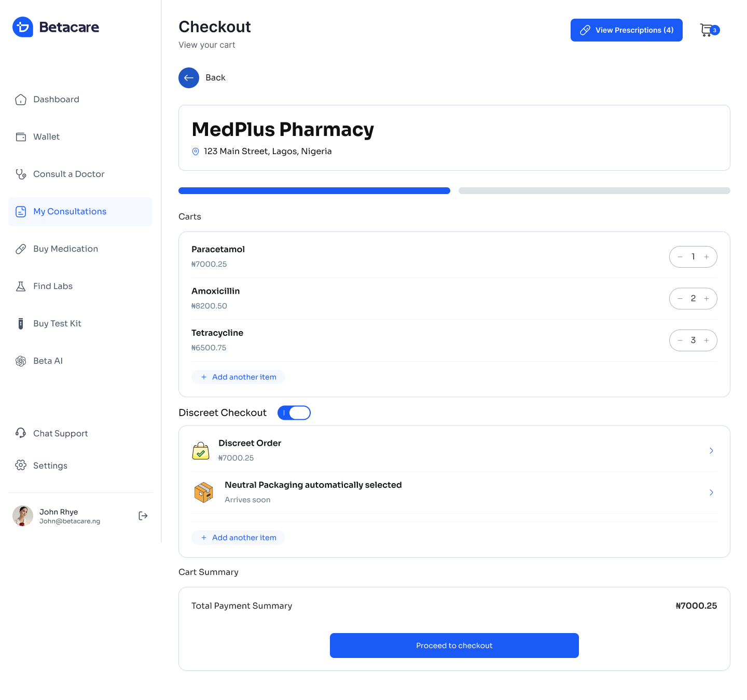Open Dashboard from the sidebar
The width and height of the screenshot is (747, 700).
click(x=80, y=100)
